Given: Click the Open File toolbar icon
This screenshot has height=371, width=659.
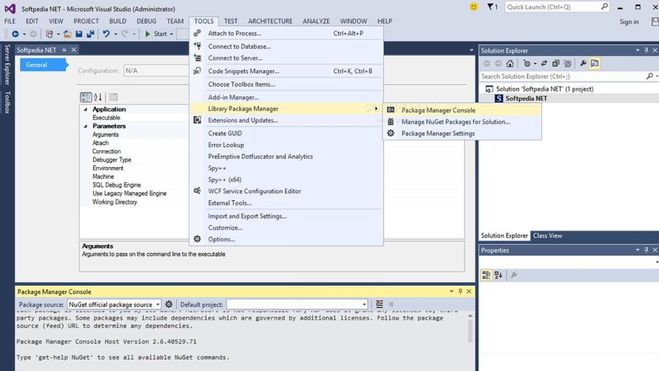Looking at the screenshot, I should coord(67,34).
